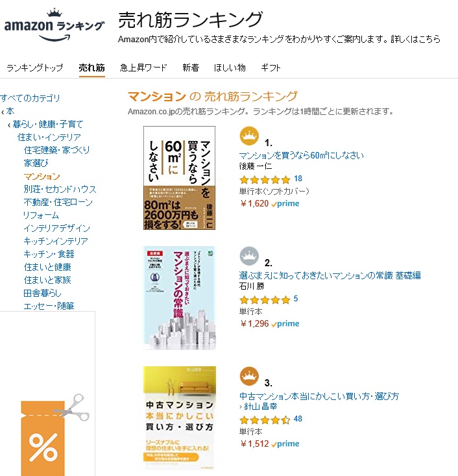Image resolution: width=458 pixels, height=476 pixels.
Task: Click the bronze crown rank 3 badge
Action: 249,376
